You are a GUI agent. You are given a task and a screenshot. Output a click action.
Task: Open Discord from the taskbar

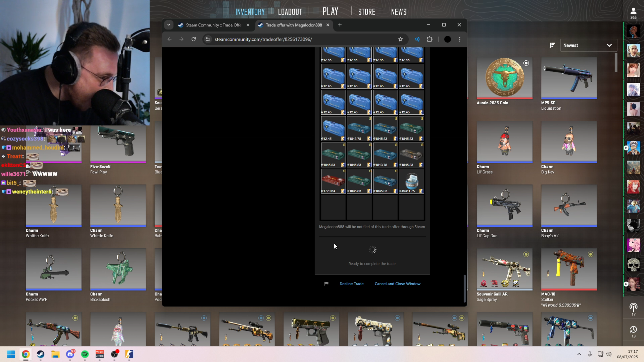tap(70, 354)
